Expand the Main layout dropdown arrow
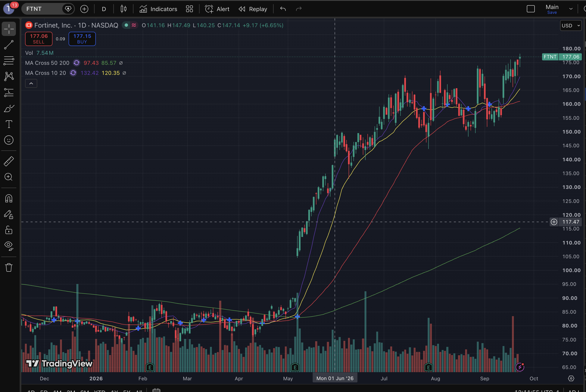Viewport: 586px width, 392px height. [x=571, y=9]
